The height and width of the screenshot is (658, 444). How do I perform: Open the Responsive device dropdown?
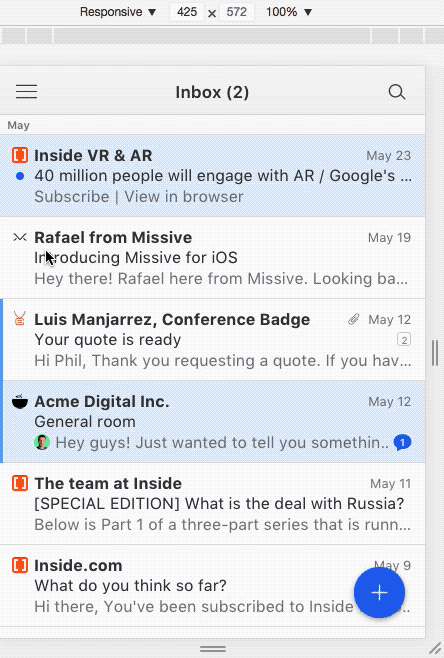(118, 12)
